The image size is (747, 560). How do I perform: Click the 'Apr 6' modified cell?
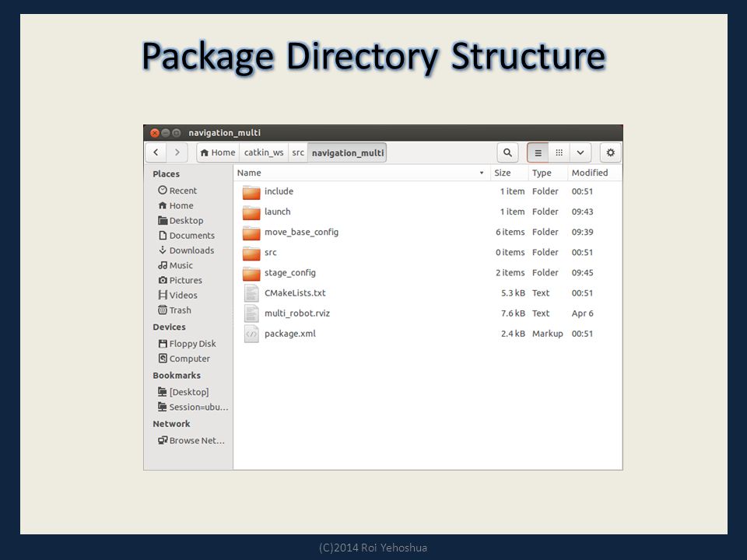582,313
